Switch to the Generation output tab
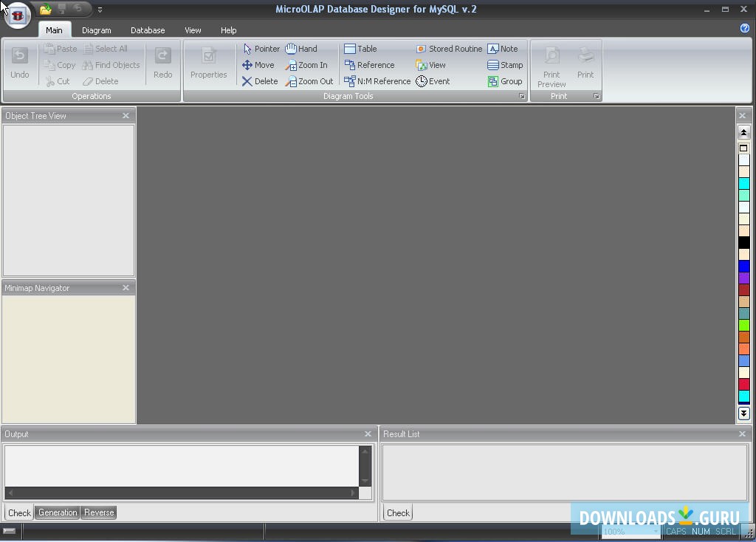 click(x=58, y=512)
